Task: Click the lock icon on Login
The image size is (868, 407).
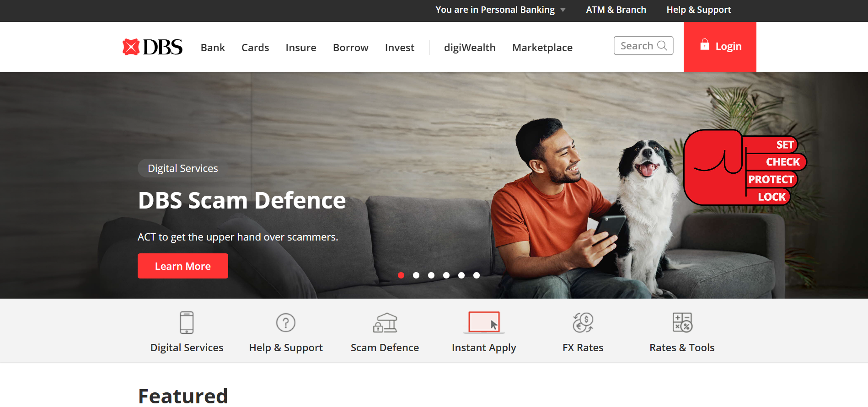Action: [705, 44]
